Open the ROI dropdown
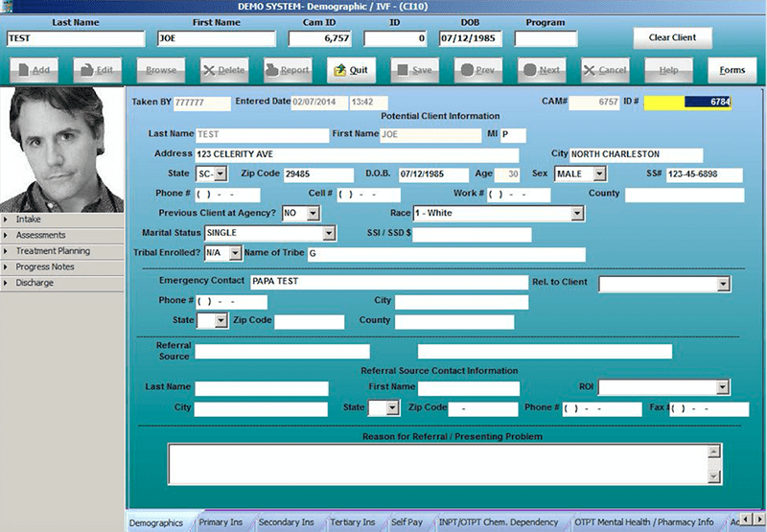This screenshot has height=532, width=767. coord(723,388)
